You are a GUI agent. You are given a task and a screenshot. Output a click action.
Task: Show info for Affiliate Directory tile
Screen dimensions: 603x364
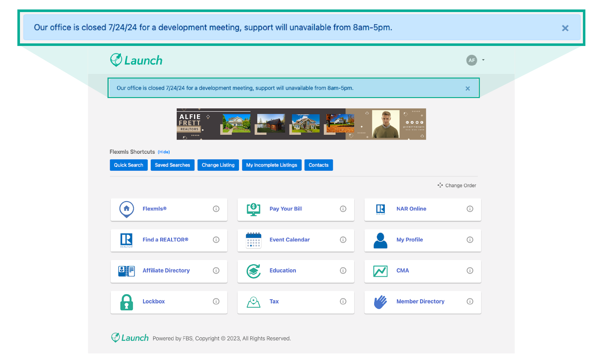click(216, 271)
